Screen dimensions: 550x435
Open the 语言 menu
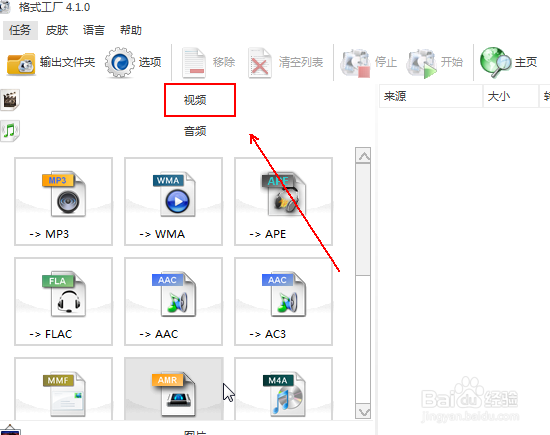[94, 30]
